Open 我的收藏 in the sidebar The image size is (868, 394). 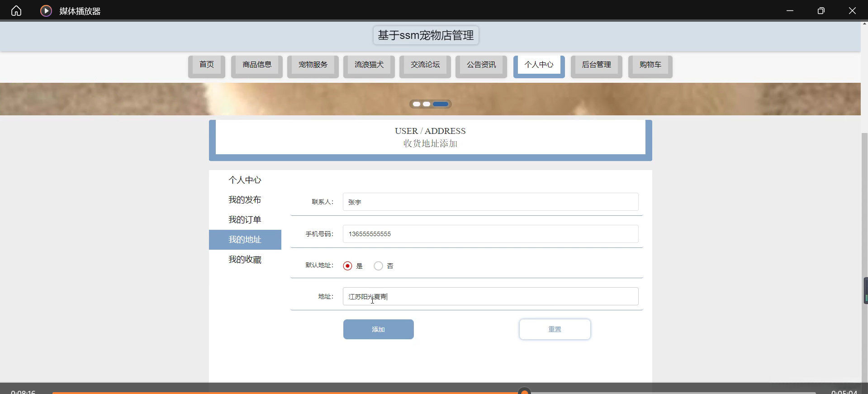(245, 260)
